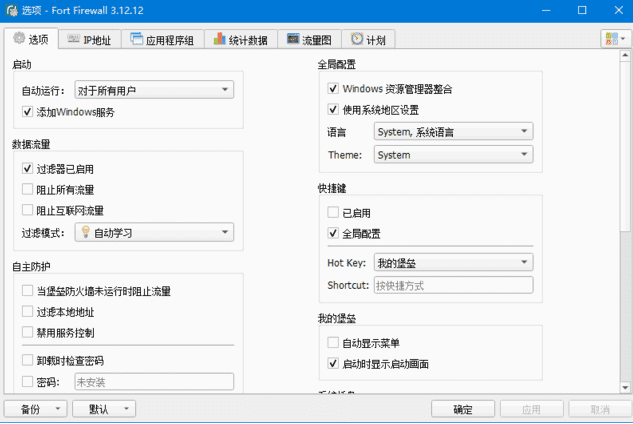Click the 取消 button
This screenshot has width=633, height=424.
(600, 409)
